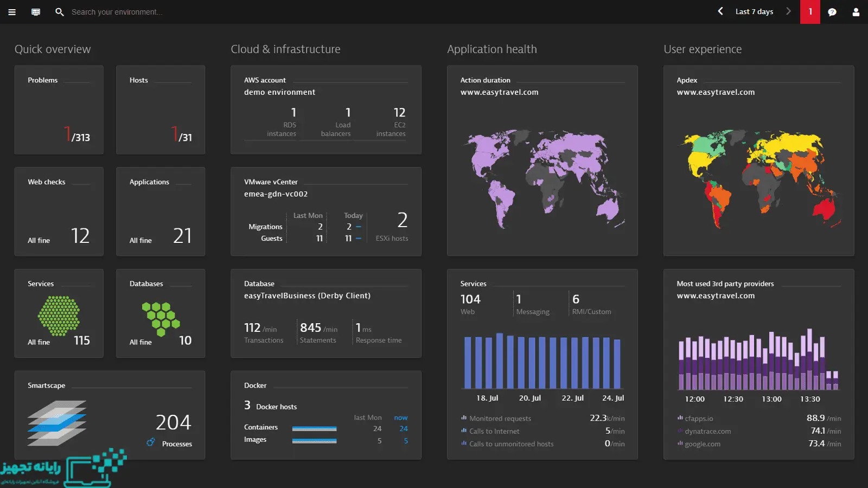This screenshot has height=488, width=868.
Task: Click '112 /min' Transactions metric
Action: [x=260, y=328]
